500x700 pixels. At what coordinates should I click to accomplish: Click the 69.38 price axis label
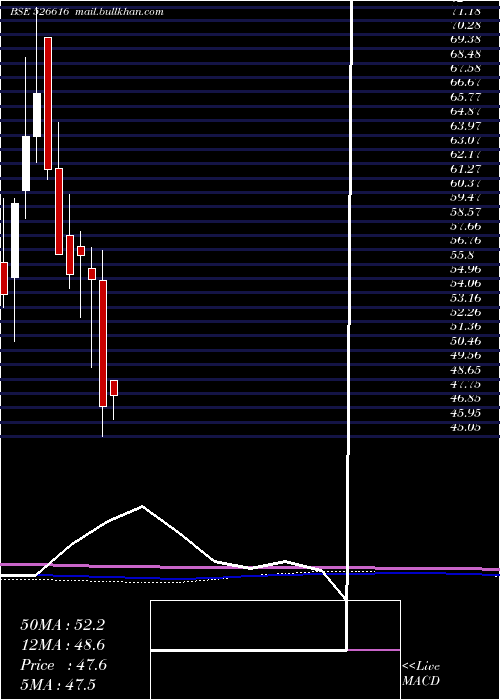coord(465,39)
